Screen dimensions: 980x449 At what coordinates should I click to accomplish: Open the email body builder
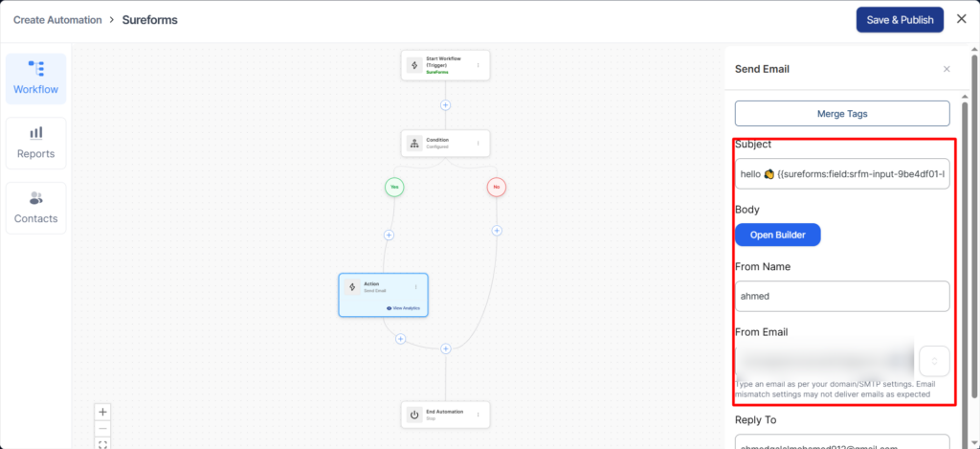click(777, 235)
